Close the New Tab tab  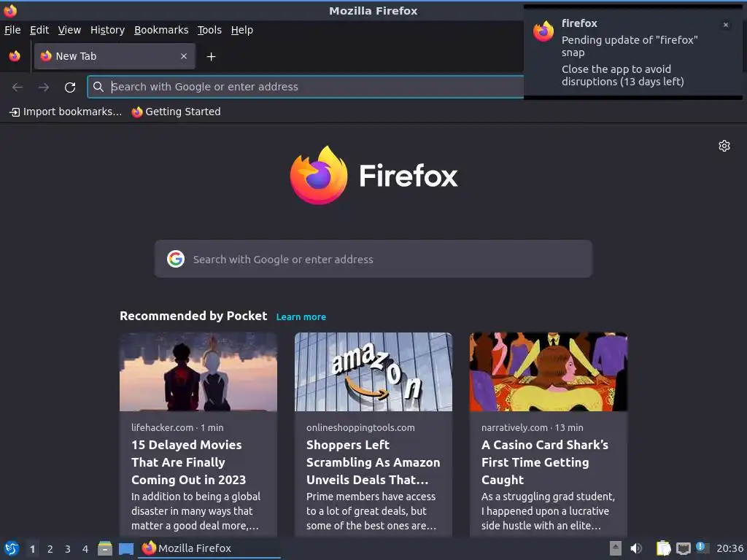[x=184, y=56]
